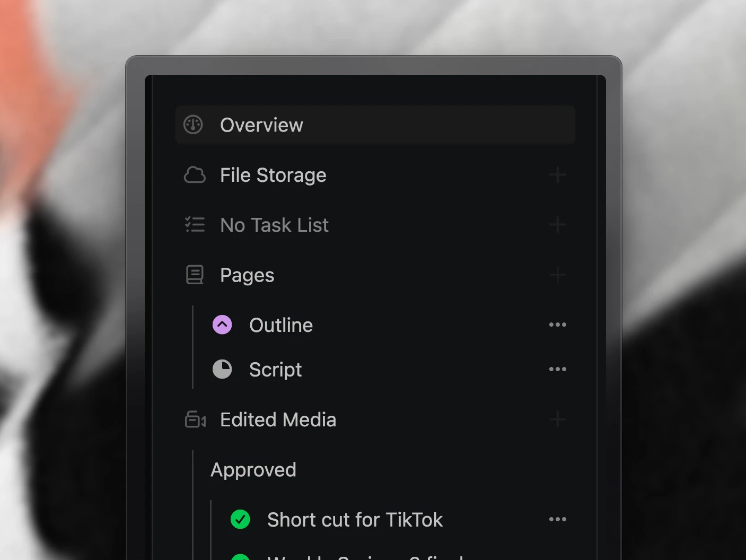This screenshot has width=746, height=560.
Task: Add new item to Edited Media
Action: [x=557, y=419]
